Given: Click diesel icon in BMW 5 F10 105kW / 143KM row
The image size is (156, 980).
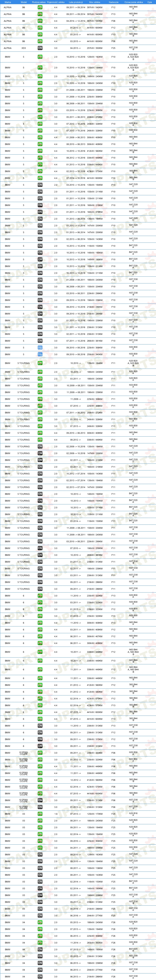Looking at the screenshot, I should [40, 239].
